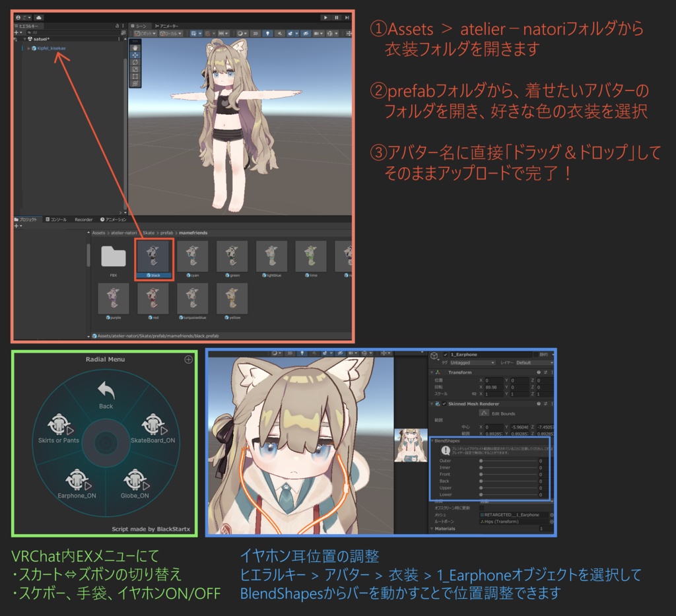The image size is (676, 616).
Task: Toggle scene visibility crossed-eye icon in top editor
Action: 306,33
